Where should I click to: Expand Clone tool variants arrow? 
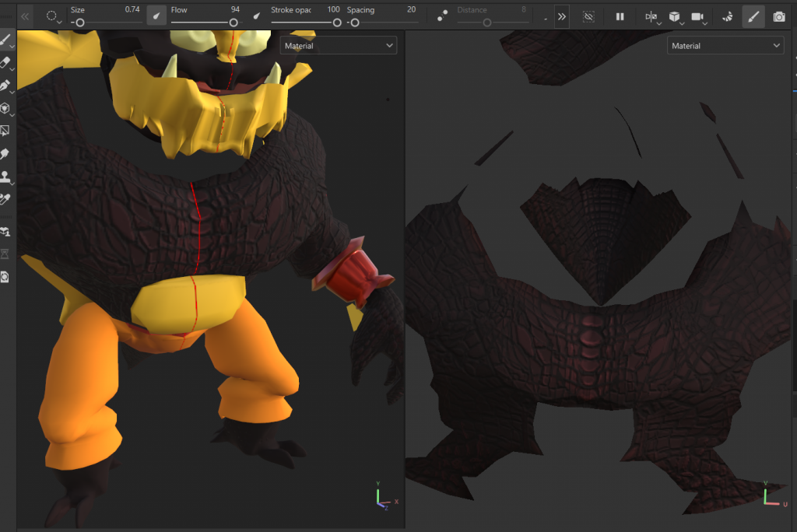12,184
